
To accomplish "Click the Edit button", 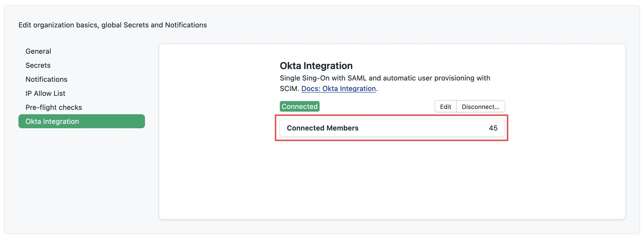I will point(445,107).
